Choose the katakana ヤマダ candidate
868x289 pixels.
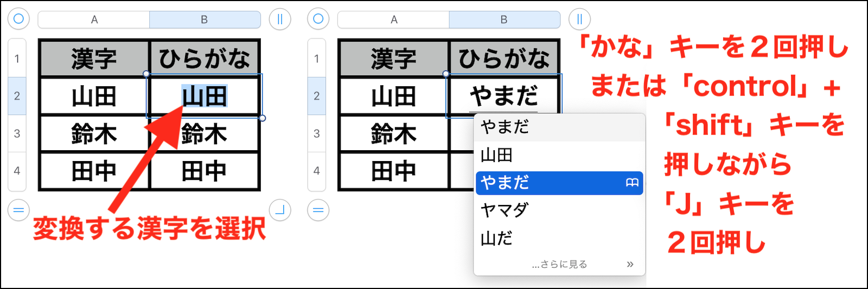click(x=504, y=210)
